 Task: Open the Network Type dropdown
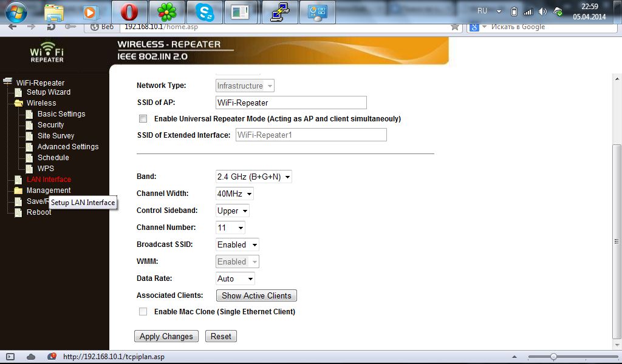point(245,86)
